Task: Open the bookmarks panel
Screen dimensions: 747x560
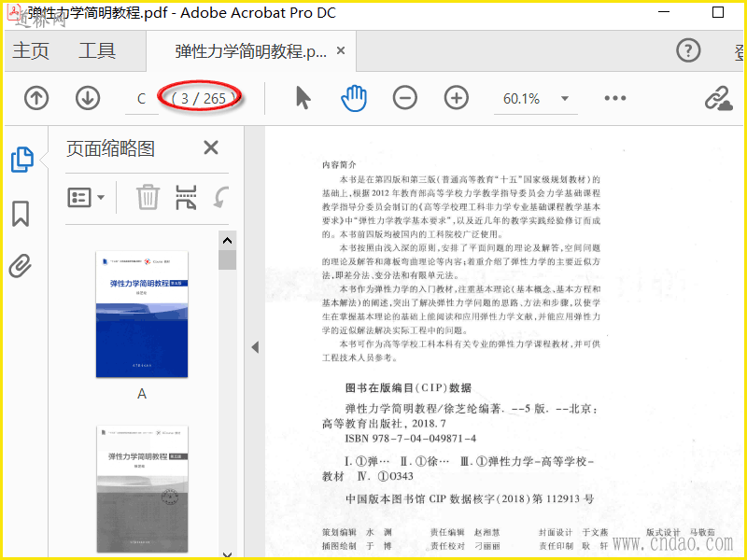Action: tap(21, 214)
